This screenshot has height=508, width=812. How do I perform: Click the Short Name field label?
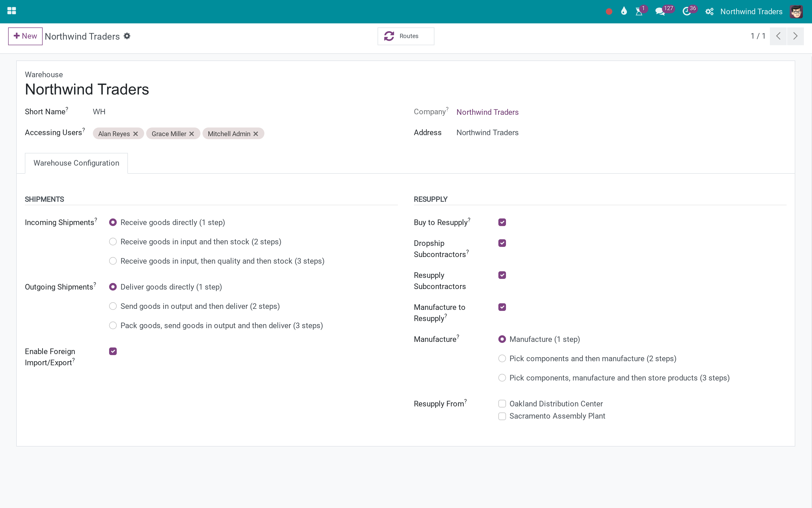(x=45, y=112)
